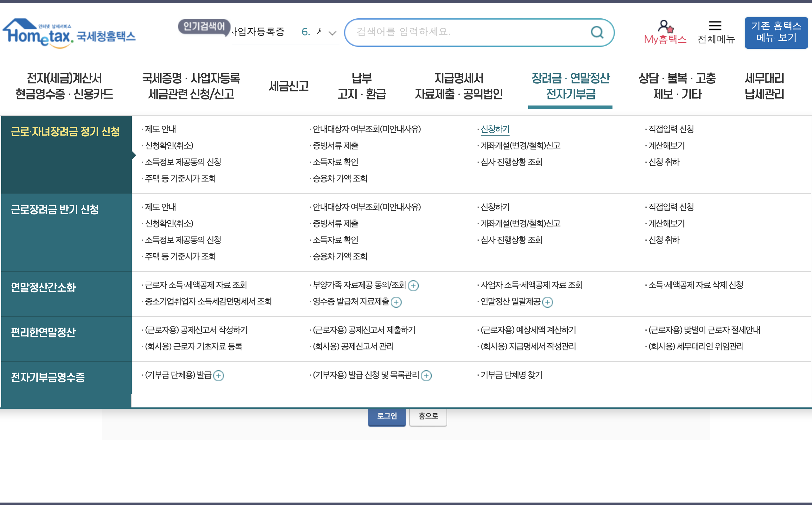Open 지급명세서 자료제출 공익법인 menu
Viewport: 812px width, 505px height.
(459, 86)
